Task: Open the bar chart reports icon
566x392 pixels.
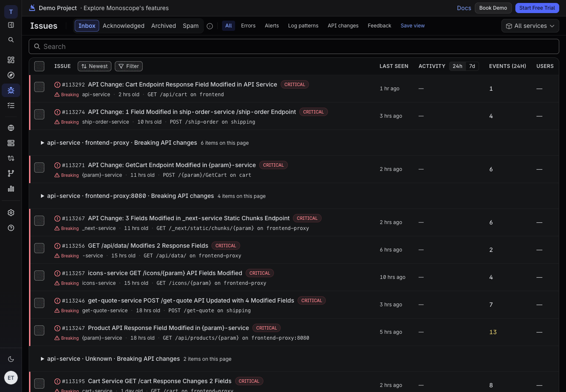Action: tap(11, 189)
